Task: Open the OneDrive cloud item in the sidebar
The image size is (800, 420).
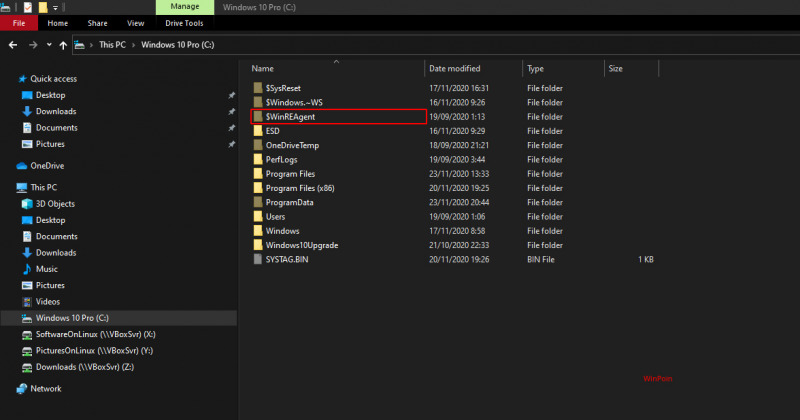Action: click(46, 166)
